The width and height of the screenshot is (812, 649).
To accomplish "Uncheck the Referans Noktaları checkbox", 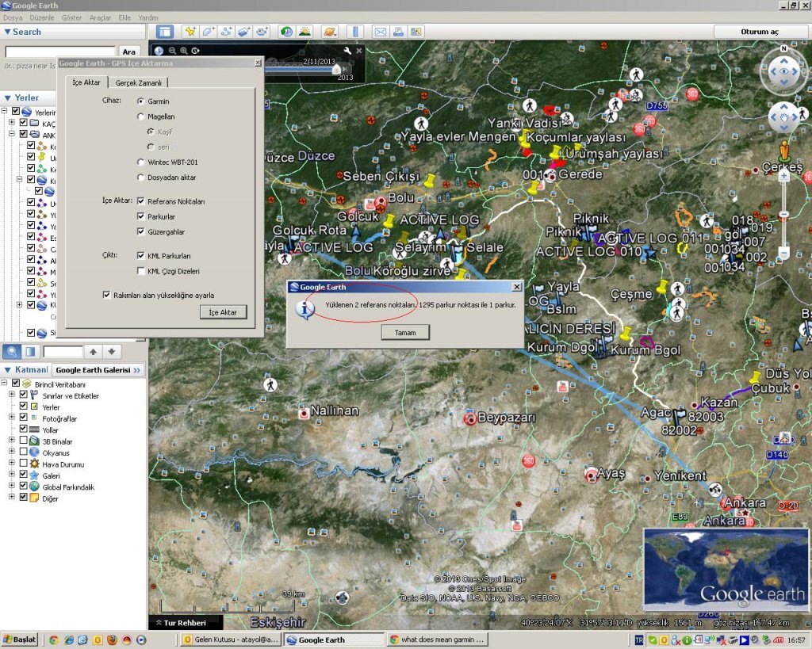I will pos(140,201).
